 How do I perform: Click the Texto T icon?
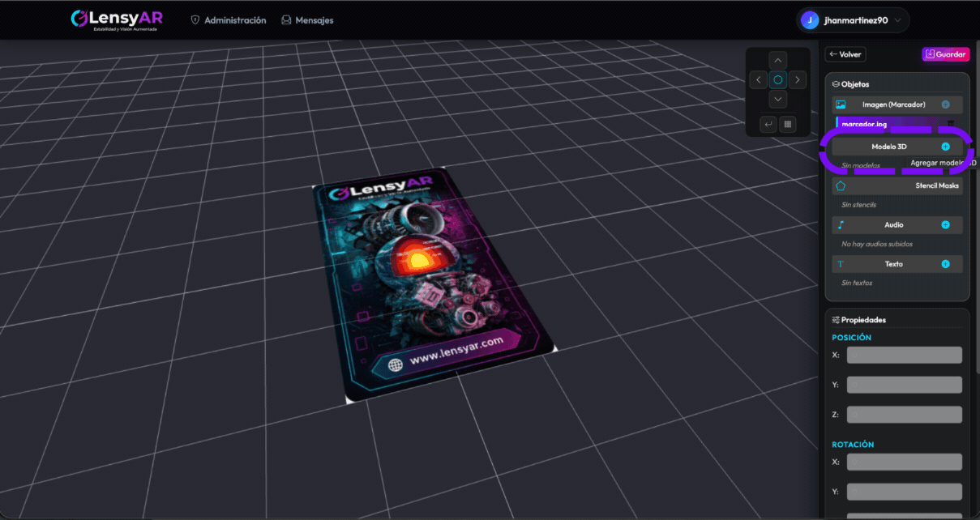pyautogui.click(x=841, y=264)
